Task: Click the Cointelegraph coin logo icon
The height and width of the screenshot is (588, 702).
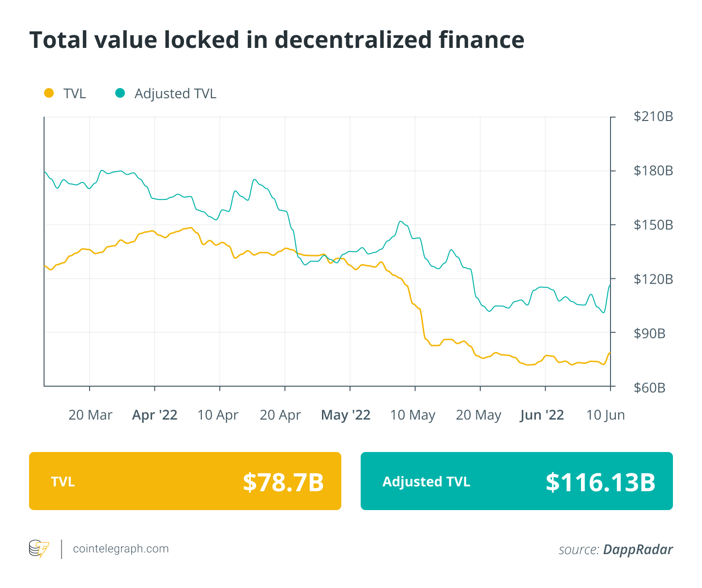Action: 39,549
